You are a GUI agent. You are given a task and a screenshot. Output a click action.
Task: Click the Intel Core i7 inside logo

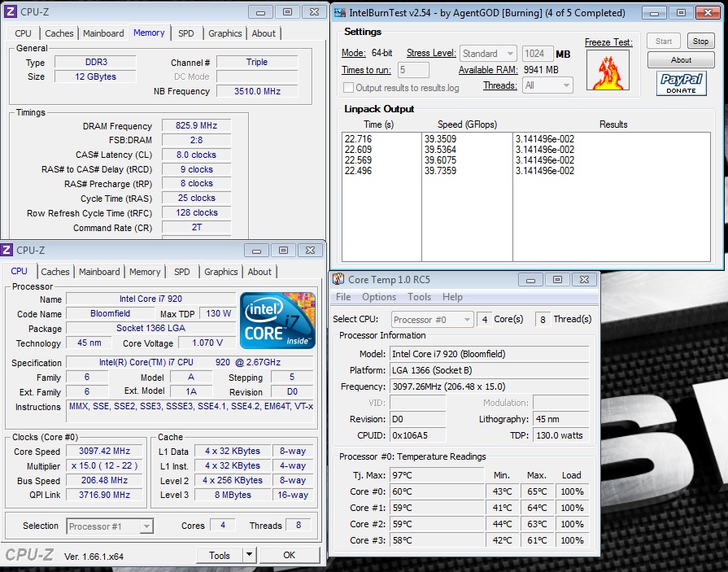pyautogui.click(x=277, y=321)
